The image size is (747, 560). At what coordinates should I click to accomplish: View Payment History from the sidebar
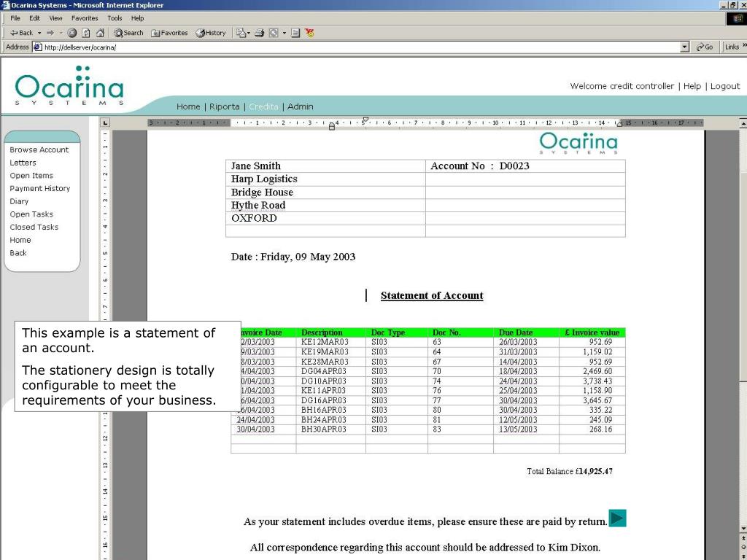coord(40,188)
